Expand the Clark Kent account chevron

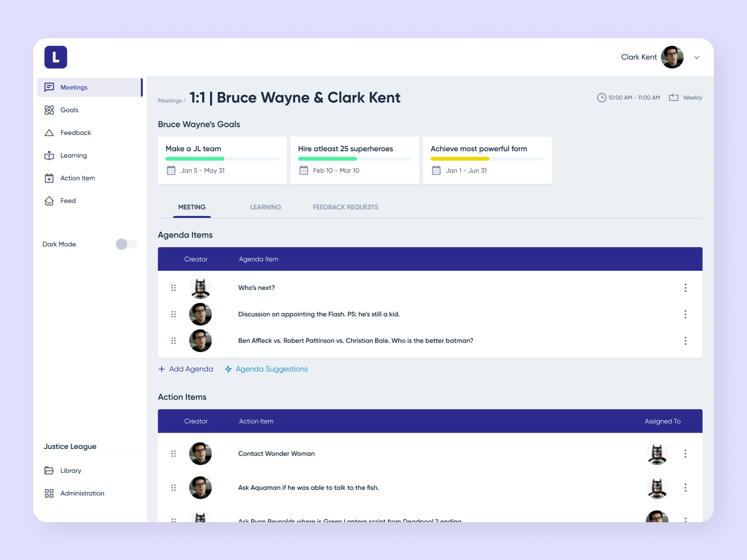point(697,57)
